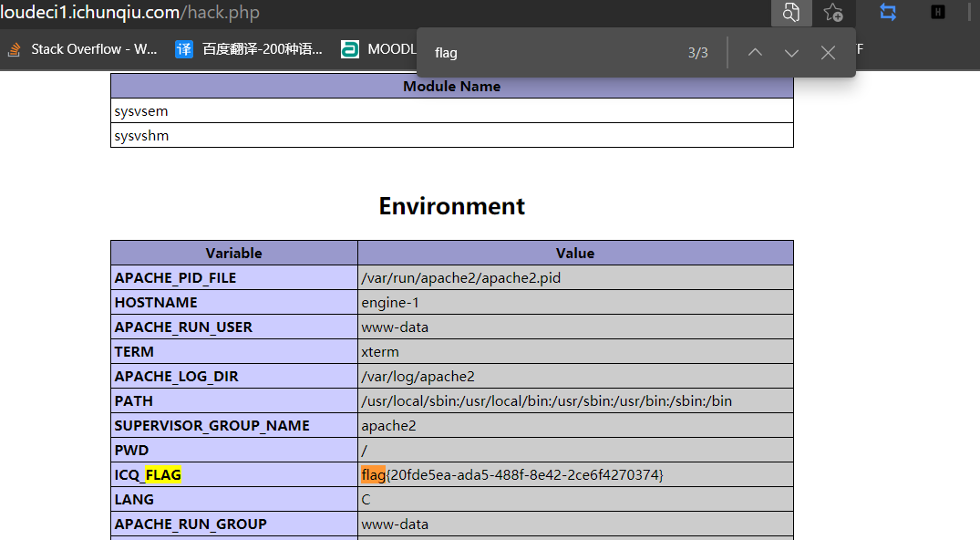
Task: Close the find bar
Action: [x=828, y=53]
